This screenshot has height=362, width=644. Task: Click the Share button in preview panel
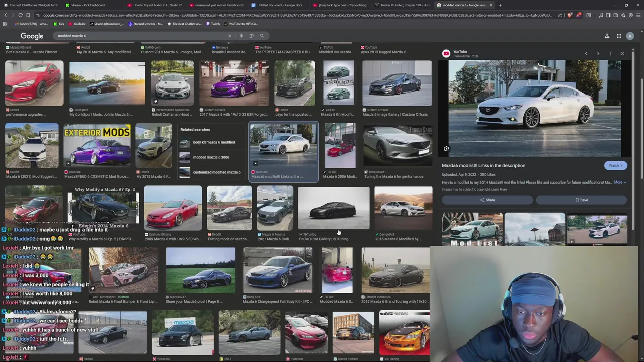click(x=487, y=200)
